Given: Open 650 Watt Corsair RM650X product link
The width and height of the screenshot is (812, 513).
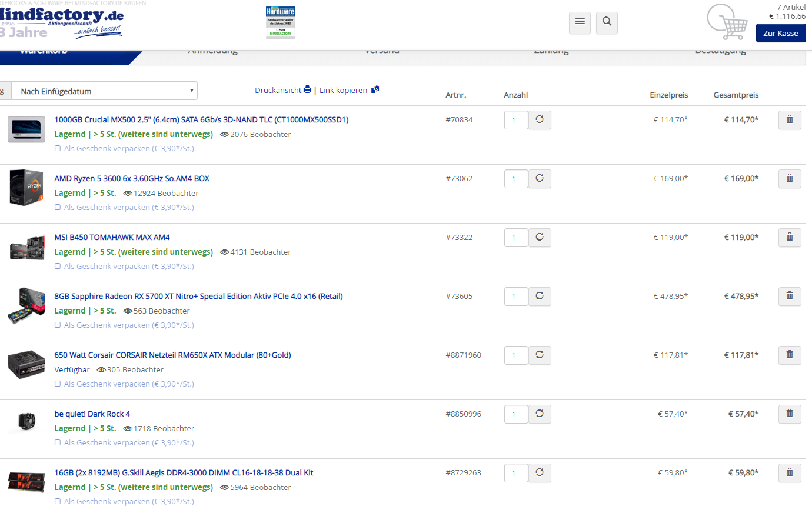Looking at the screenshot, I should click(x=173, y=355).
